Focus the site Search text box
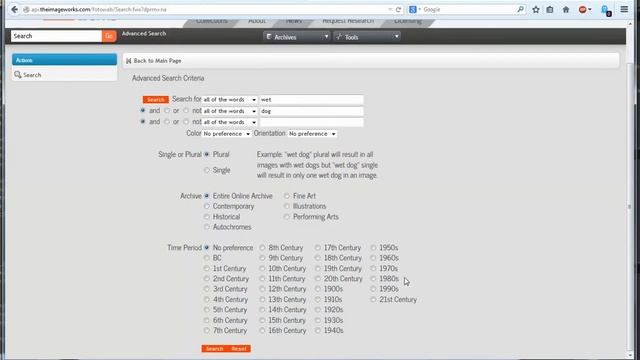640x360 pixels. click(x=56, y=36)
